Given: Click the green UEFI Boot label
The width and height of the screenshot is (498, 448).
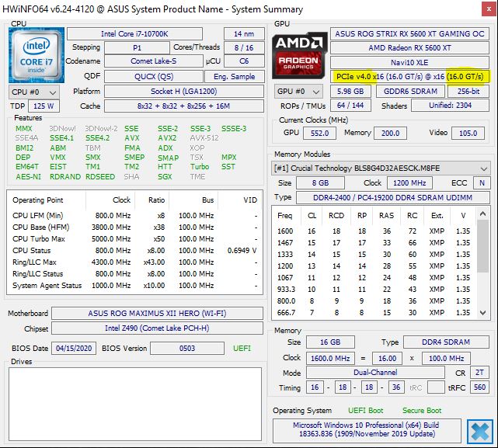Looking at the screenshot, I should click(366, 411).
